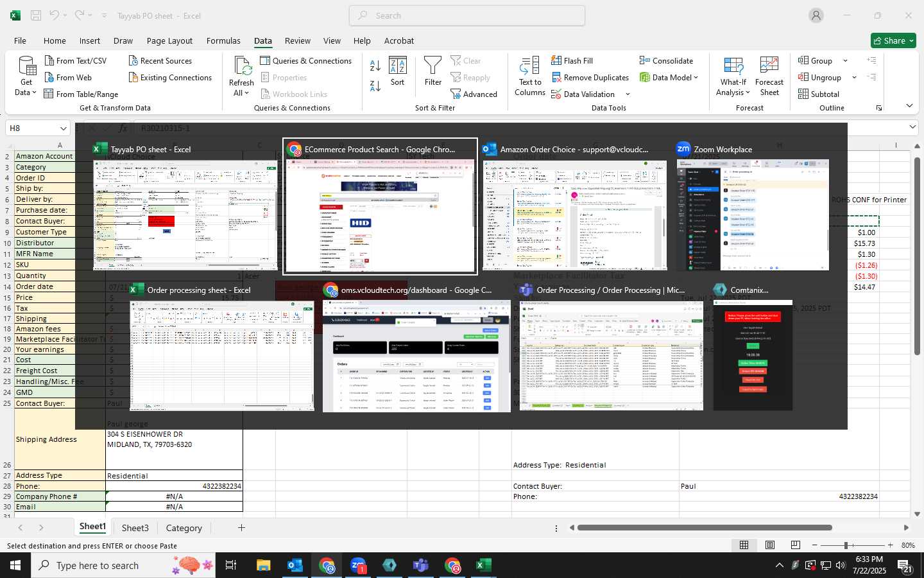Click From Text/CSV import icon
The image size is (924, 578).
coord(49,60)
